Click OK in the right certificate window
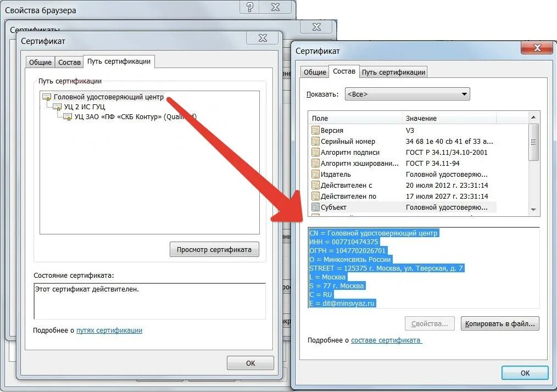The height and width of the screenshot is (392, 557). (x=525, y=373)
